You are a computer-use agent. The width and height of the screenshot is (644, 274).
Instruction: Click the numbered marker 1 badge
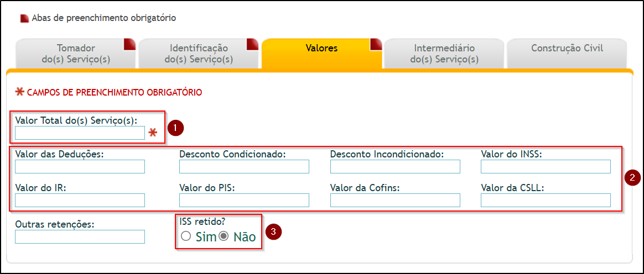[x=176, y=128]
